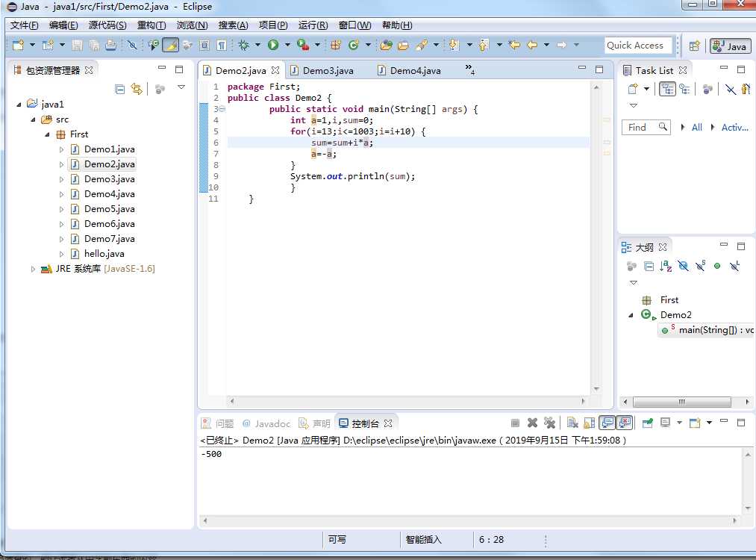Click the Debug bug icon

pos(244,45)
